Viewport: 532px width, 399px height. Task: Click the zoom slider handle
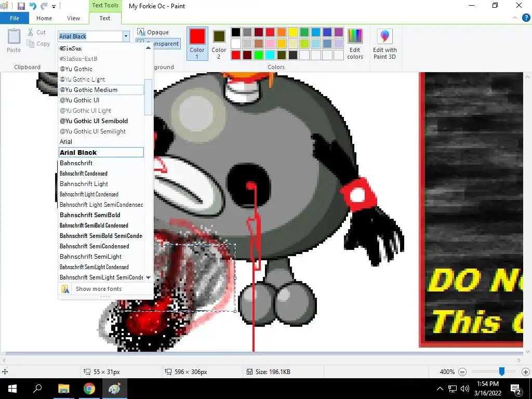501,372
